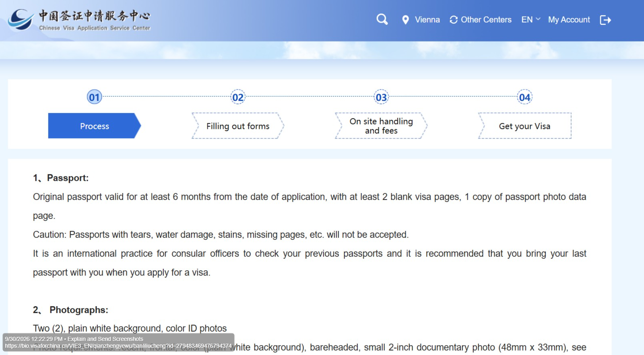
Task: Expand the EN language dropdown
Action: pos(530,20)
